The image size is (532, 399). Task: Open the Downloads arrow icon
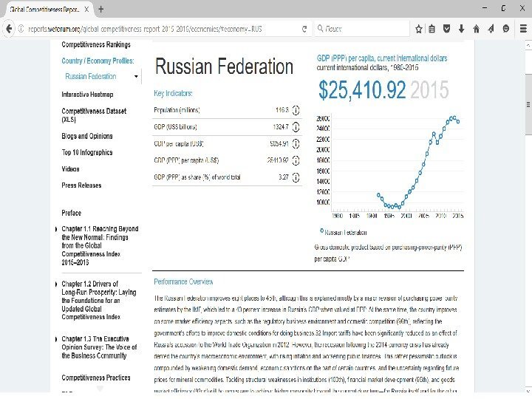point(461,29)
